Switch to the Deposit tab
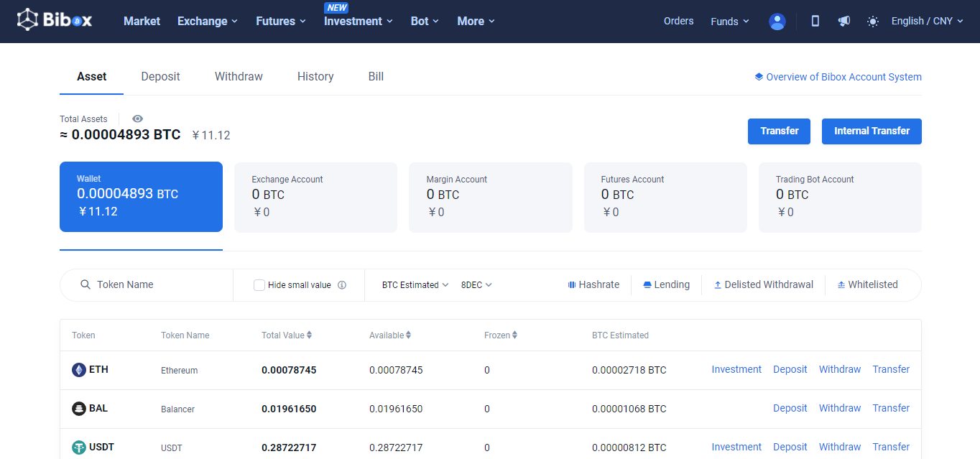The width and height of the screenshot is (980, 459). pos(160,77)
